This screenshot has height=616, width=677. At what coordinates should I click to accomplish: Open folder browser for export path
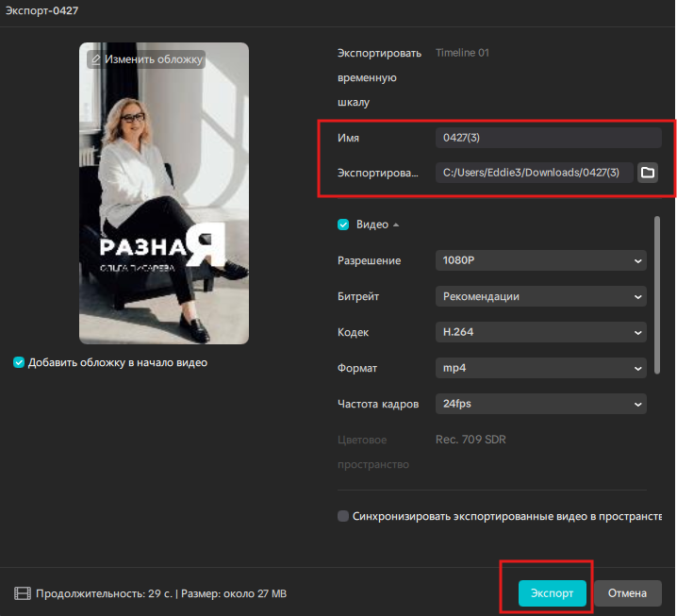(647, 173)
